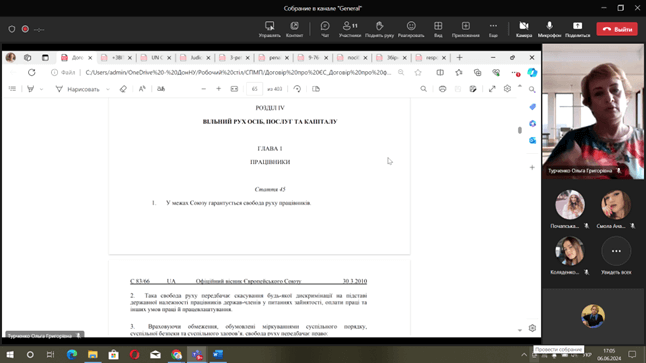Toggle the PDF table of contents sidebar
Screen dimensions: 646x363
12,89
